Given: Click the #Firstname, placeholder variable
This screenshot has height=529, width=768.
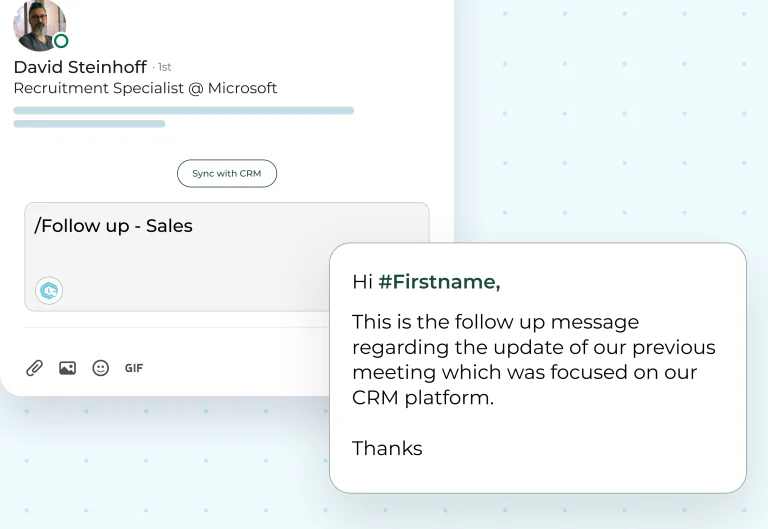Looking at the screenshot, I should coord(439,282).
